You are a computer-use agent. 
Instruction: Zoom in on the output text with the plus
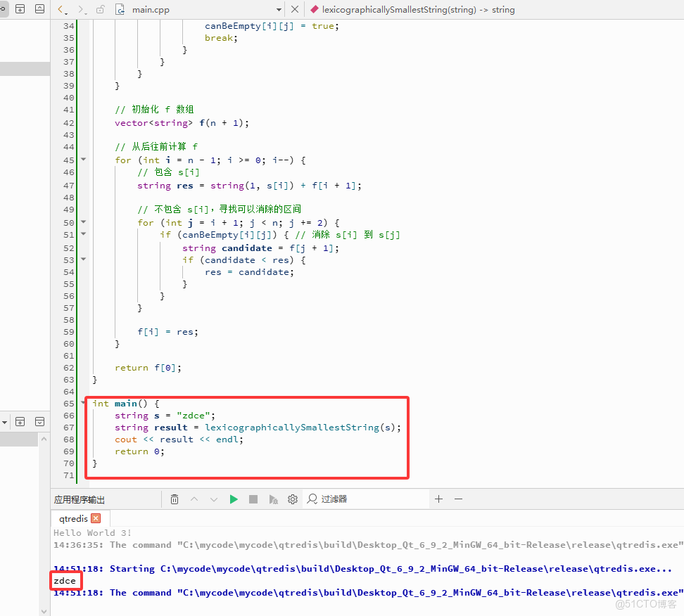[x=439, y=499]
